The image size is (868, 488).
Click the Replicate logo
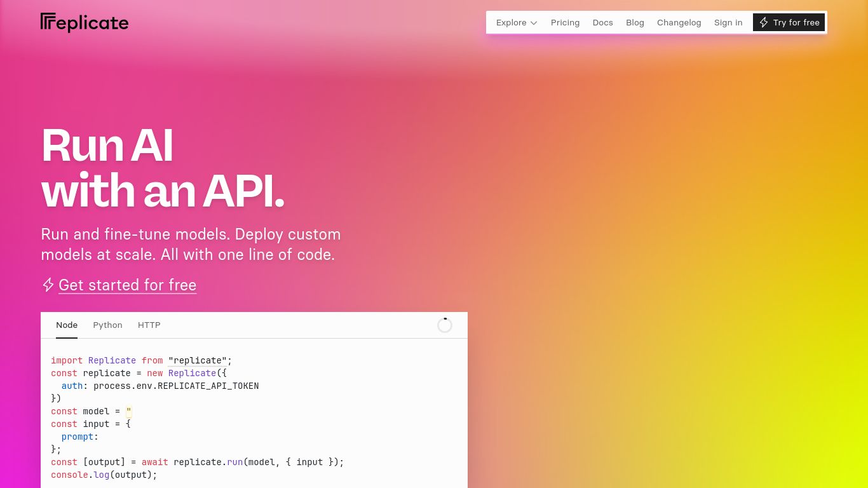(x=85, y=23)
